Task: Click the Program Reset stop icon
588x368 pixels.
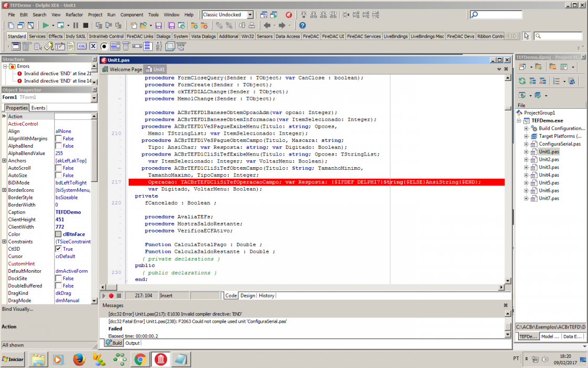Action: click(86, 26)
